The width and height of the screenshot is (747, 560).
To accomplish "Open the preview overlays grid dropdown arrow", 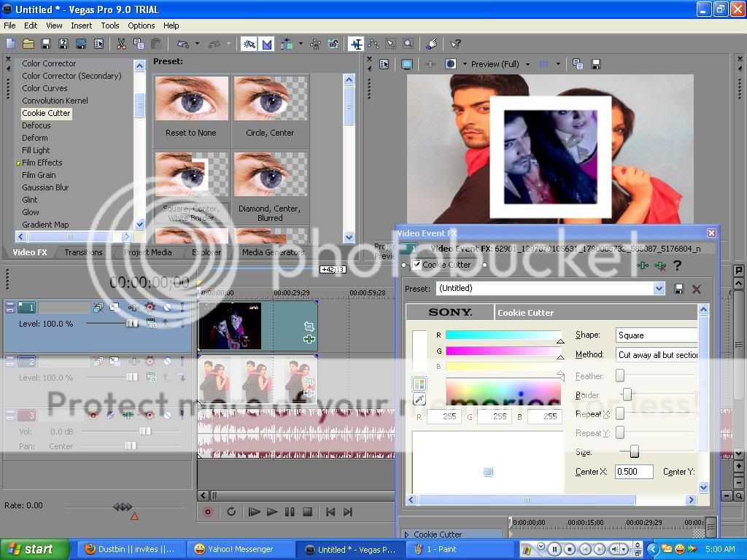I will 558,64.
